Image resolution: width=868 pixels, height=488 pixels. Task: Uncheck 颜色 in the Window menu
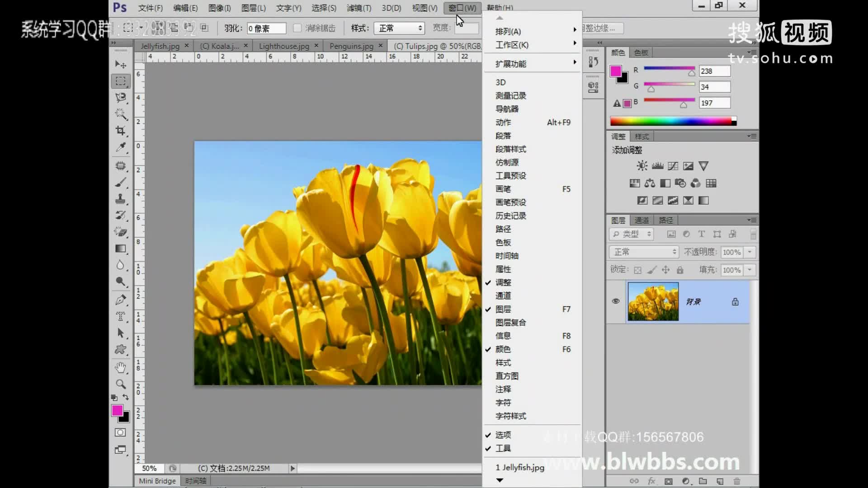532,349
